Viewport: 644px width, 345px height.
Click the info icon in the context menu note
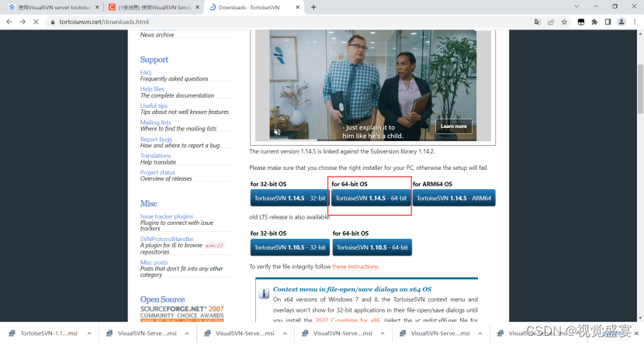[x=264, y=293]
